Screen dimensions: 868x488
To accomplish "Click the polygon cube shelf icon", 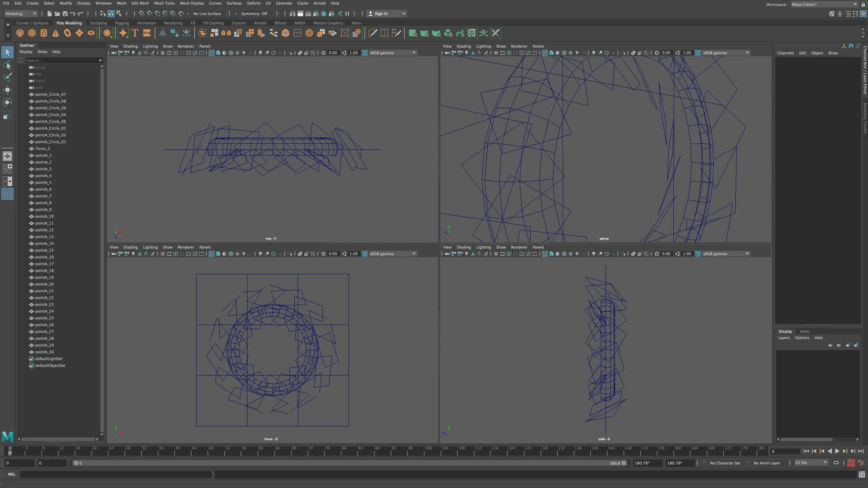I will pos(32,33).
